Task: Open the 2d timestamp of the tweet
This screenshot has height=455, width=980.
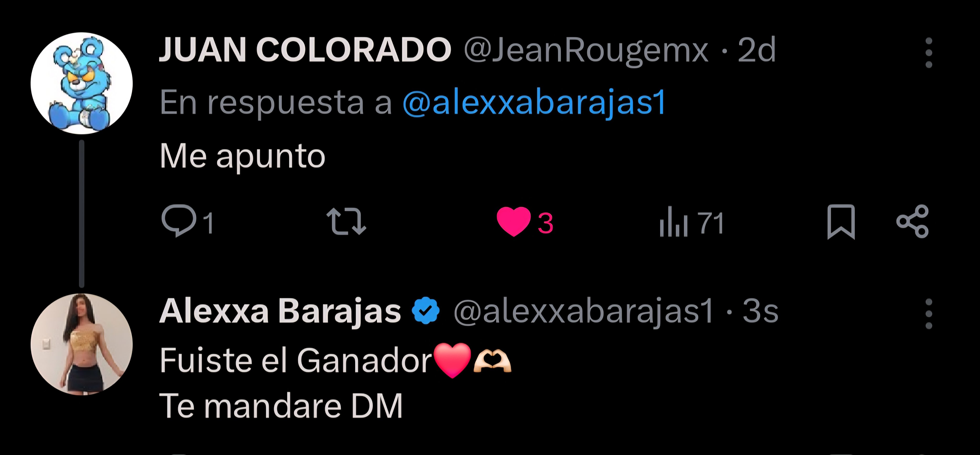Action: point(756,50)
